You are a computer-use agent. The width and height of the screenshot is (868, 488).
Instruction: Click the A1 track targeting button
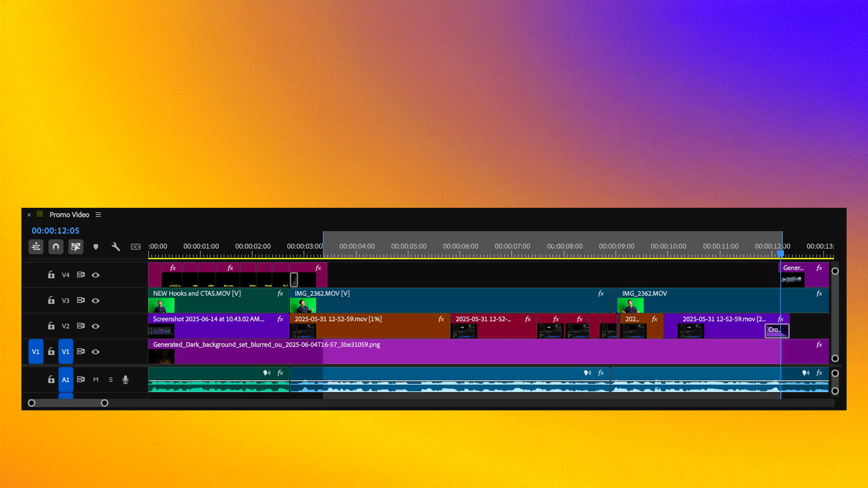(66, 380)
